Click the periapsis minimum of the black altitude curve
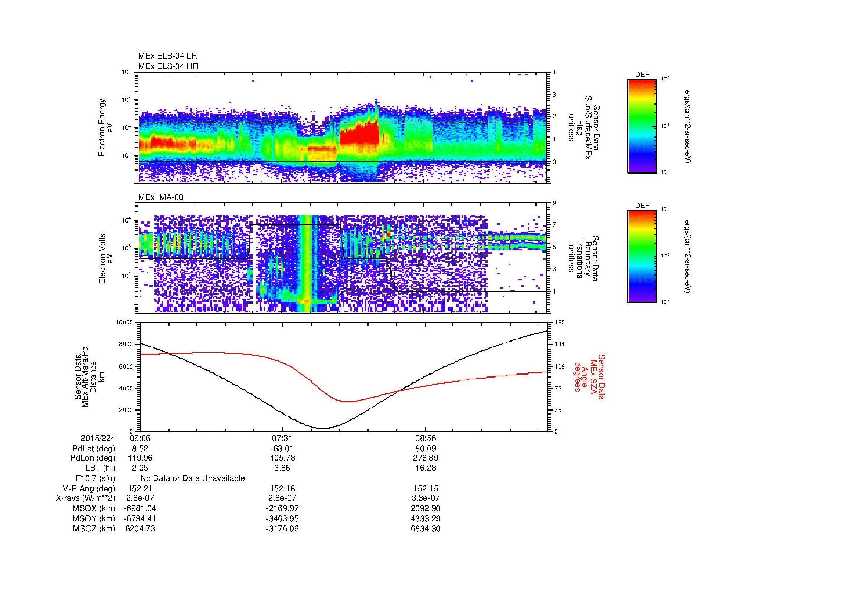The width and height of the screenshot is (868, 613). coord(322,428)
